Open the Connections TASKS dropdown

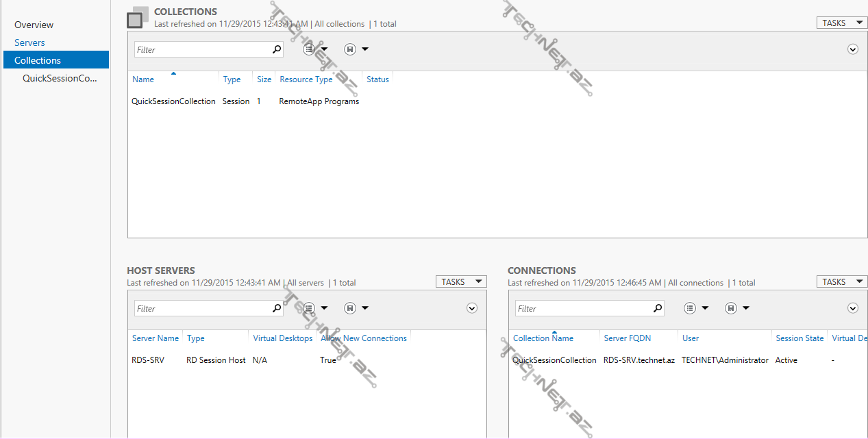[x=841, y=282]
